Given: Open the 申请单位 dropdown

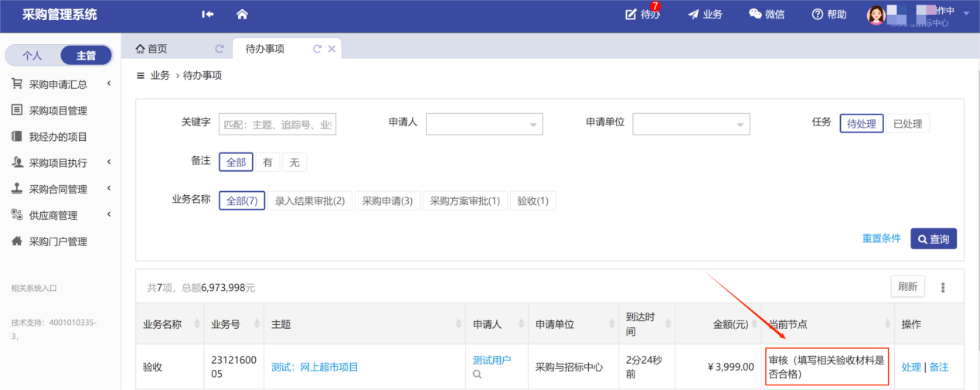Looking at the screenshot, I should point(691,124).
